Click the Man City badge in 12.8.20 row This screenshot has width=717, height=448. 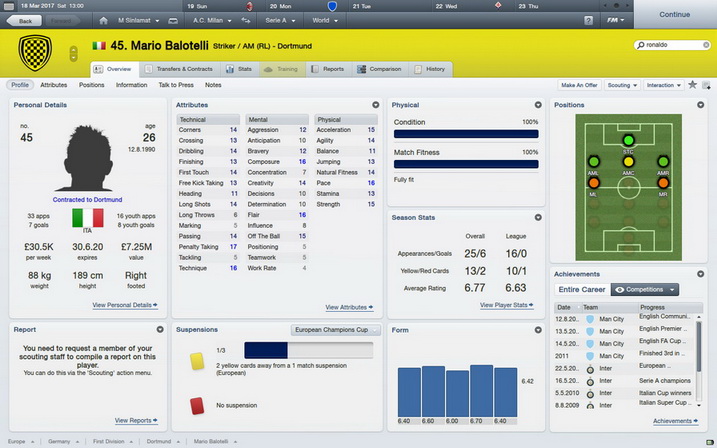(590, 319)
